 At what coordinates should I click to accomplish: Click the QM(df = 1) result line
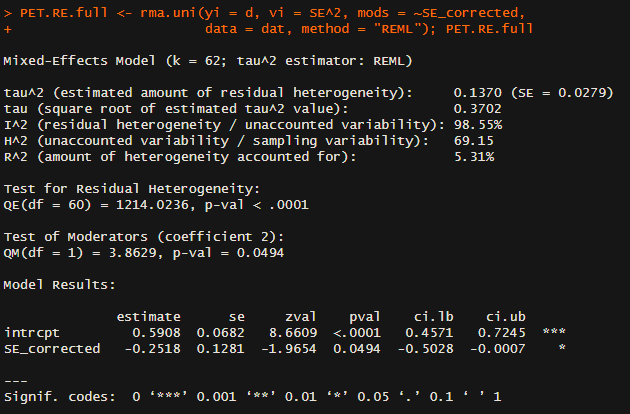(144, 252)
